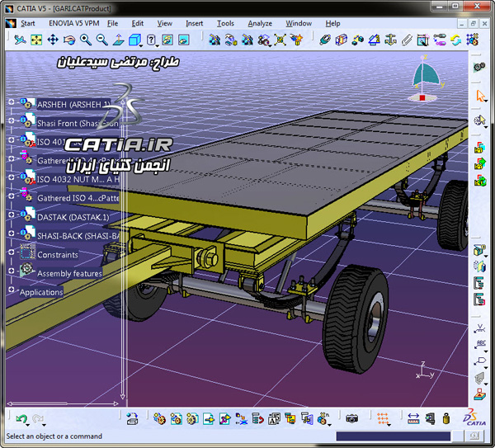Click the Sectioning icon
The image size is (495, 448).
coord(480,266)
